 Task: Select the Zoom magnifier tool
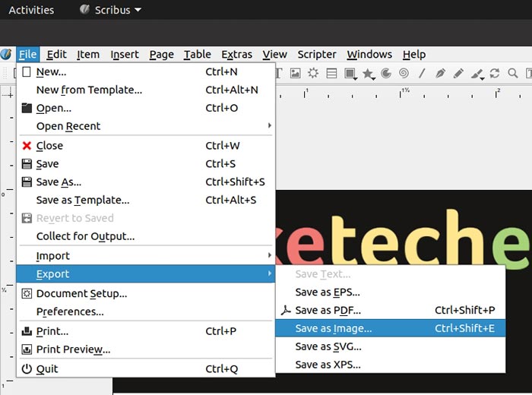(x=513, y=73)
